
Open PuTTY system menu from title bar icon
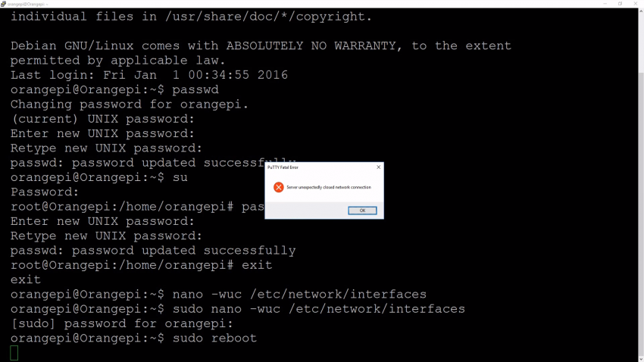pyautogui.click(x=4, y=4)
